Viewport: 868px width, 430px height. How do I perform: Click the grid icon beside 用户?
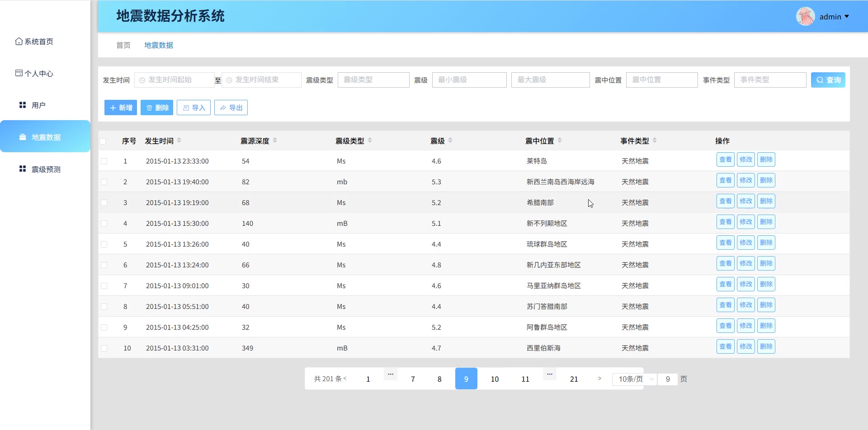[23, 105]
